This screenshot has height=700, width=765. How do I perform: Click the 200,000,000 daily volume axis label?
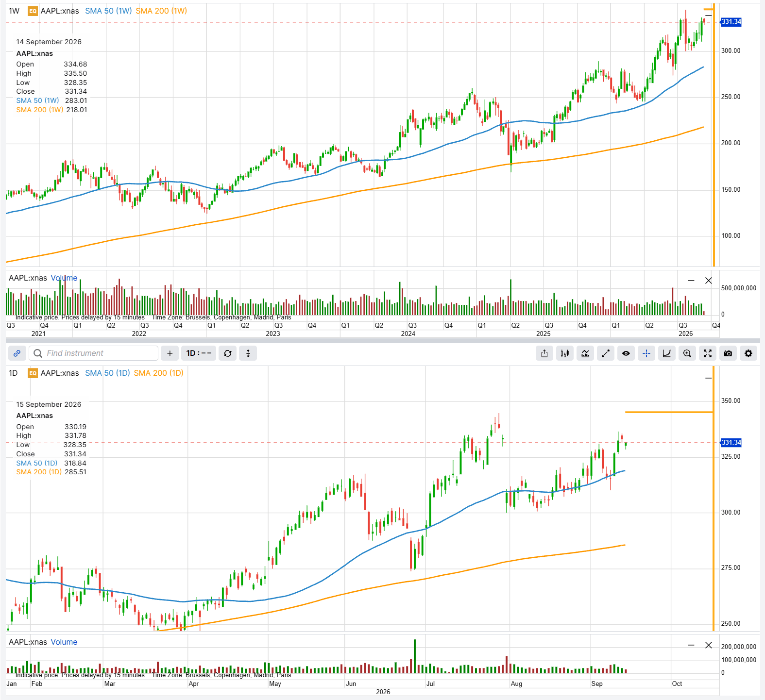pyautogui.click(x=739, y=647)
